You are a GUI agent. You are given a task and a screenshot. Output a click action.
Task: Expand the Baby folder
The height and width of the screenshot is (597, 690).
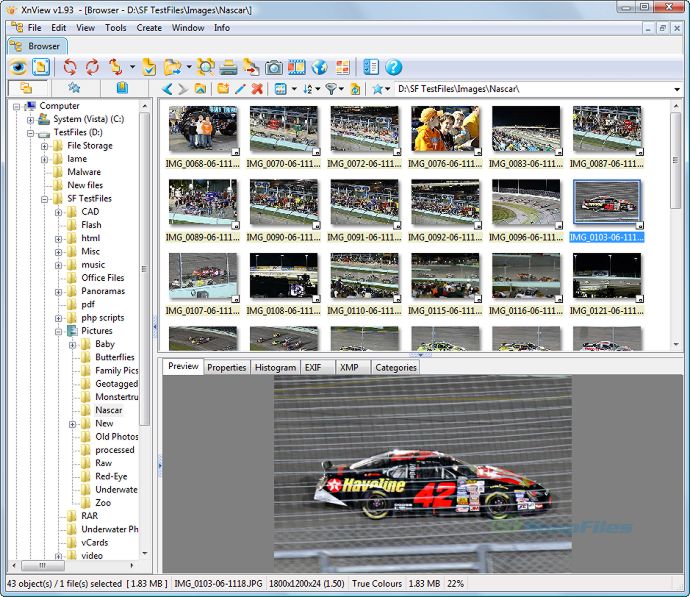[x=73, y=345]
